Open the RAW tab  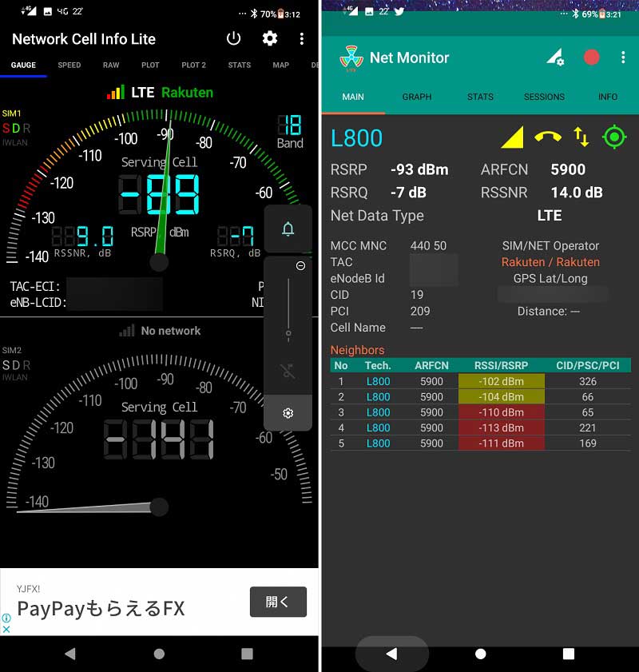111,66
